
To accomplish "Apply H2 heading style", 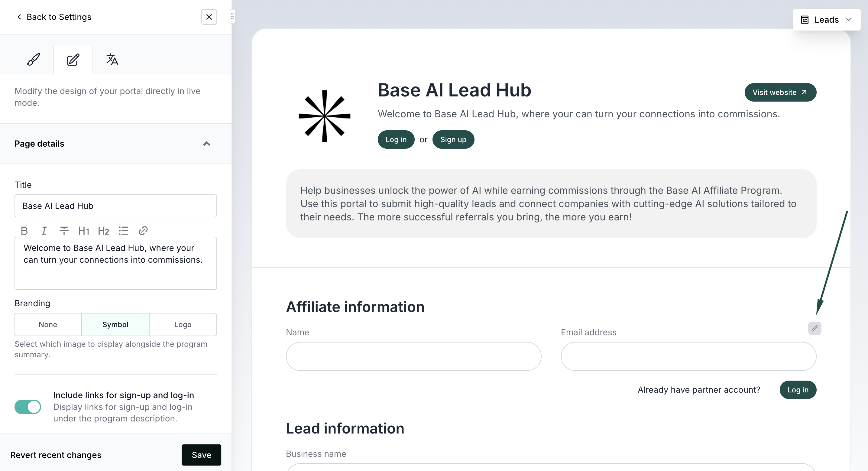I will coord(103,231).
